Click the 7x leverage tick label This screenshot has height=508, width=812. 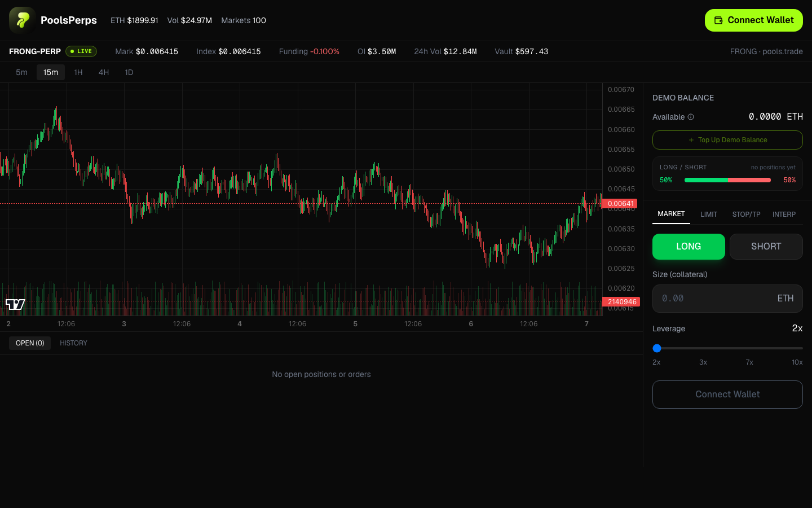pyautogui.click(x=749, y=362)
